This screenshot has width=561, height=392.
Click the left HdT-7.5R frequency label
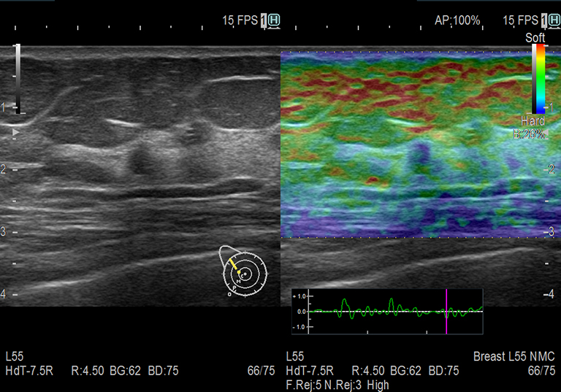pyautogui.click(x=28, y=371)
